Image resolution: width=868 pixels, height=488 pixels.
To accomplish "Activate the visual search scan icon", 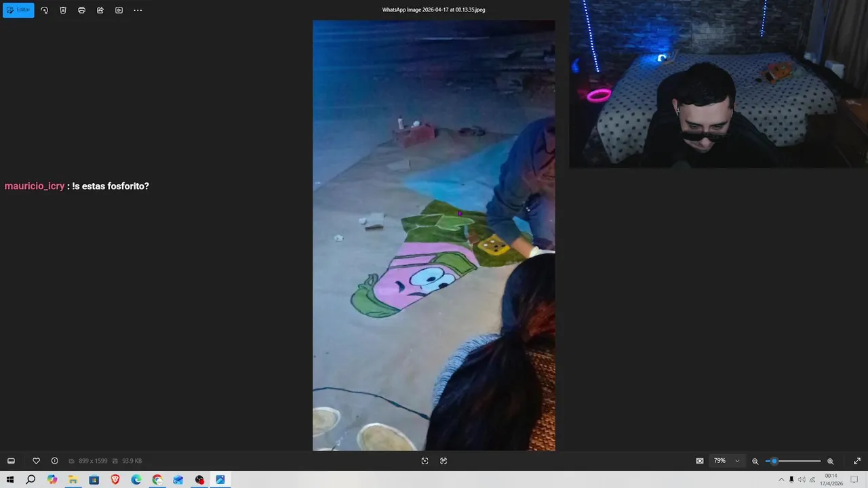I will pos(425,461).
